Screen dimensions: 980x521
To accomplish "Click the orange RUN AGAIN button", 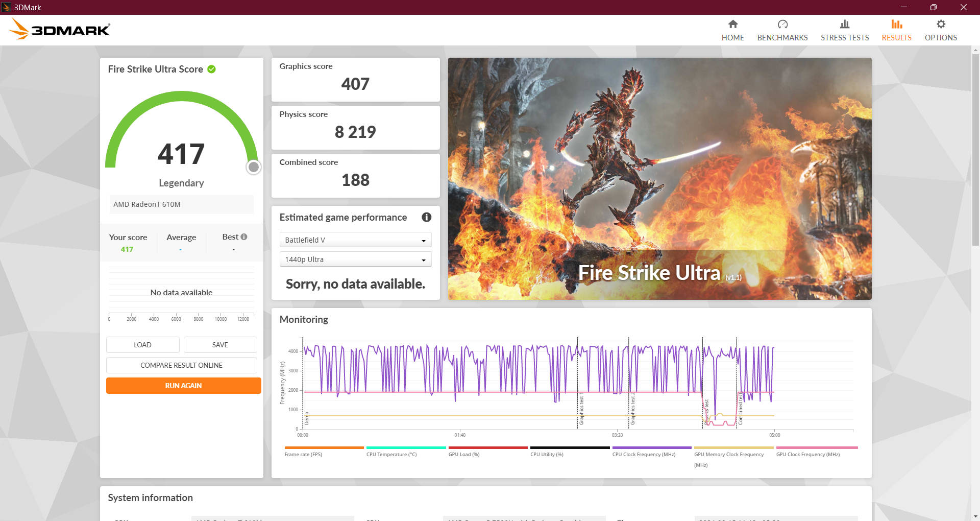I will 183,386.
